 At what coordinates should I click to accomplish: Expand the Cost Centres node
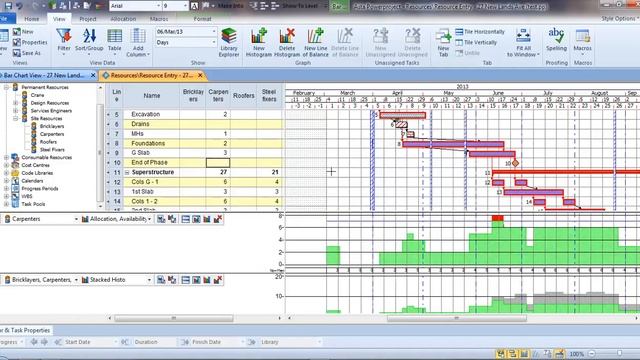[x=6, y=165]
